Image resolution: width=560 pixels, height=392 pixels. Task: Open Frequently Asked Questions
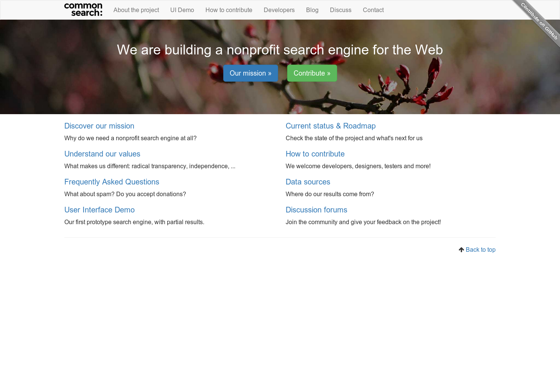tap(112, 182)
